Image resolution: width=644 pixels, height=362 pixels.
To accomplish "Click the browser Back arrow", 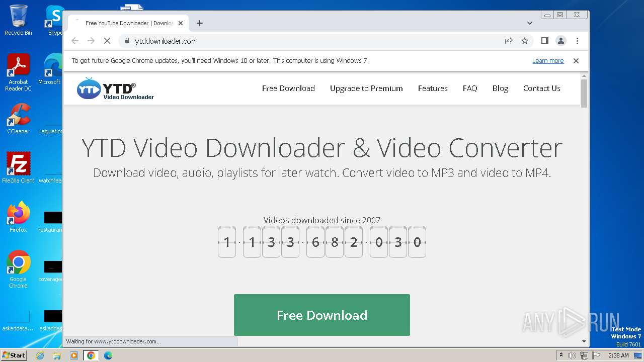I will [x=75, y=41].
